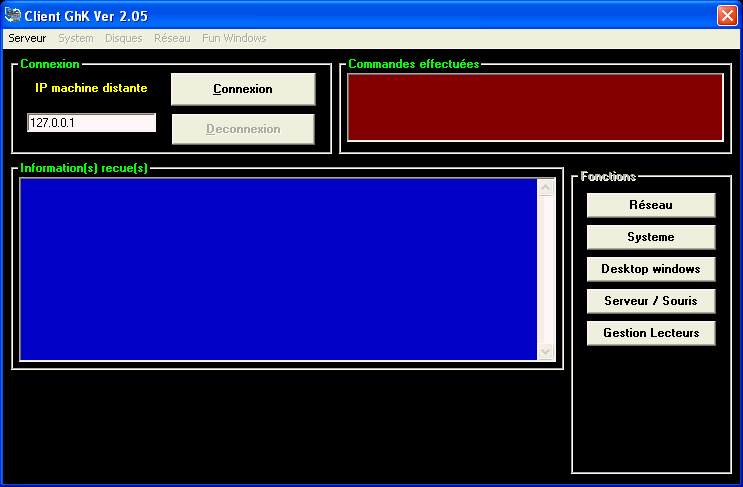Click inside the blue Information(s) recue(s) area
Viewport: 743px width, 487px height.
pyautogui.click(x=278, y=268)
